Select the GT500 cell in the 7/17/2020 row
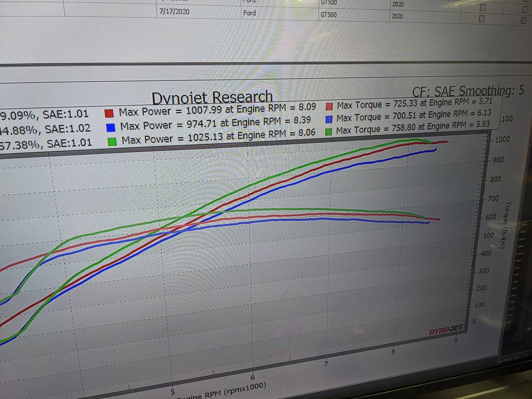 [328, 15]
